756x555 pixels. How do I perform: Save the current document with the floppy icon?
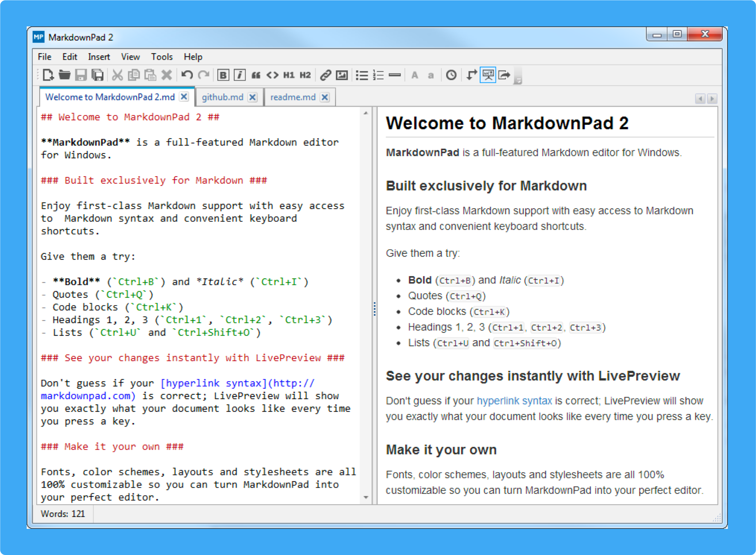[81, 75]
